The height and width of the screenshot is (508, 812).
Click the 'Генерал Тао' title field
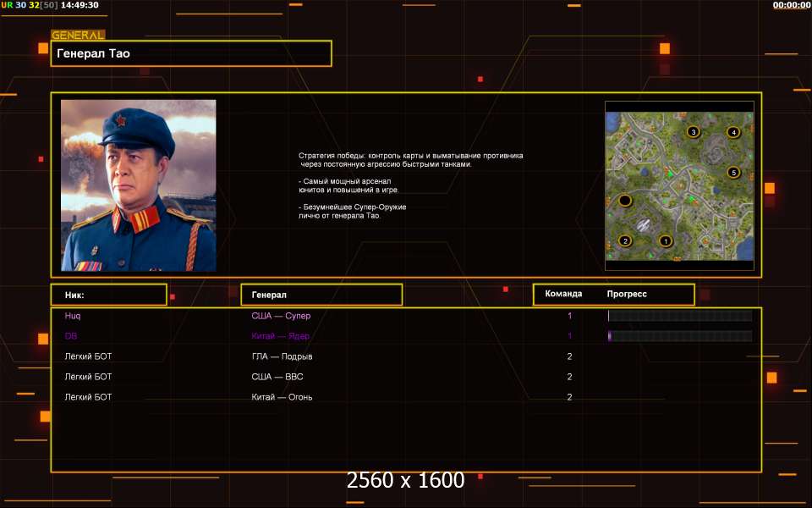pyautogui.click(x=191, y=53)
